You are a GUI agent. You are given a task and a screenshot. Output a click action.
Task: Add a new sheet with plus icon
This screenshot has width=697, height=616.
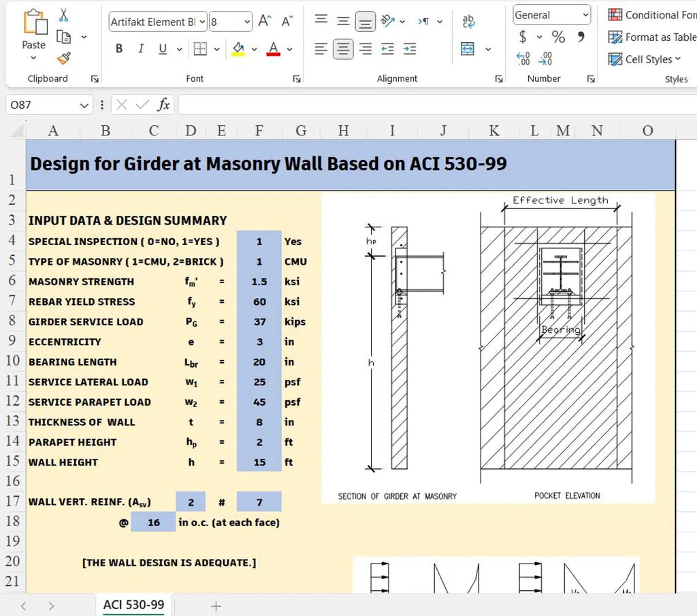(216, 606)
